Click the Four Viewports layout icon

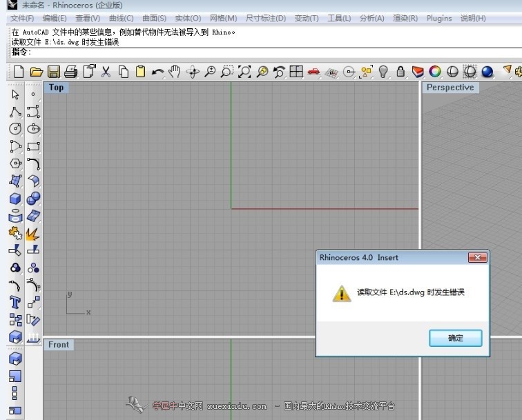(x=296, y=72)
